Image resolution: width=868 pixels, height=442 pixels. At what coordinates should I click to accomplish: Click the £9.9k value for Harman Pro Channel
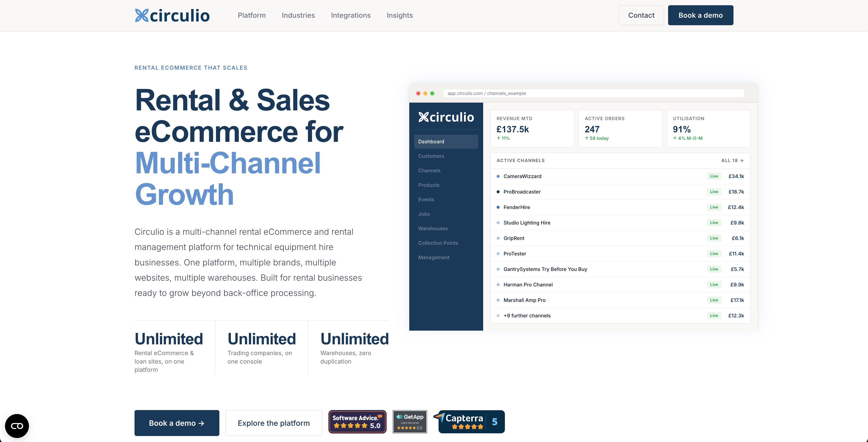coord(737,284)
